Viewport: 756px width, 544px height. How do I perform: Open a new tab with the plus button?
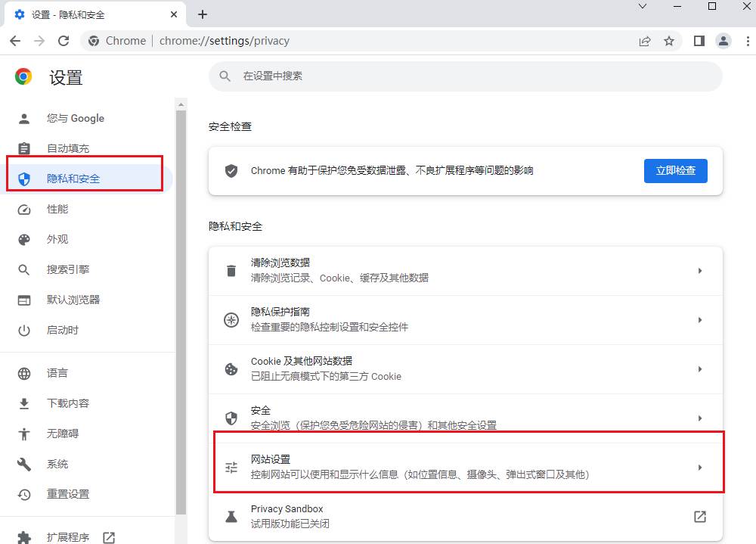pyautogui.click(x=203, y=14)
